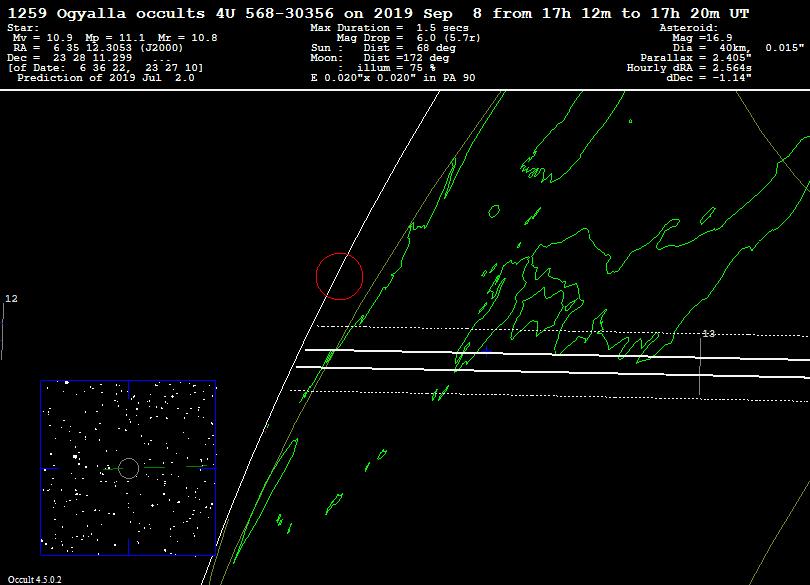The height and width of the screenshot is (585, 810).
Task: Click the 'Parallax = 2.405"' value
Action: [696, 58]
